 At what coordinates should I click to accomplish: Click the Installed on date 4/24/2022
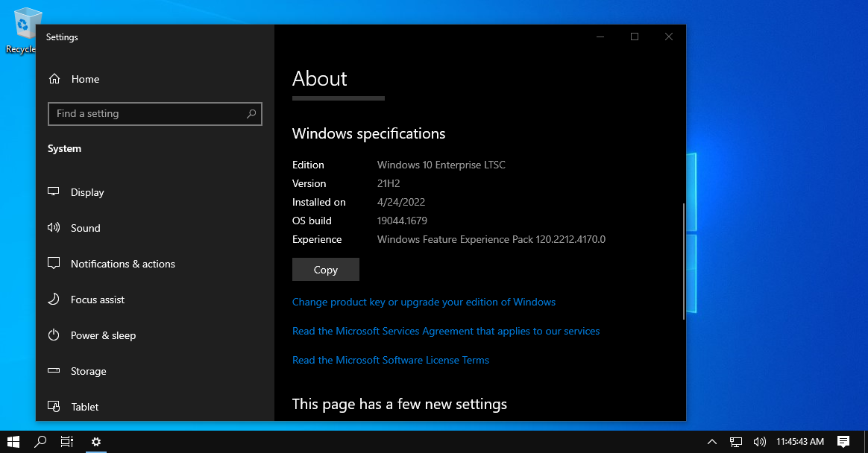point(400,202)
